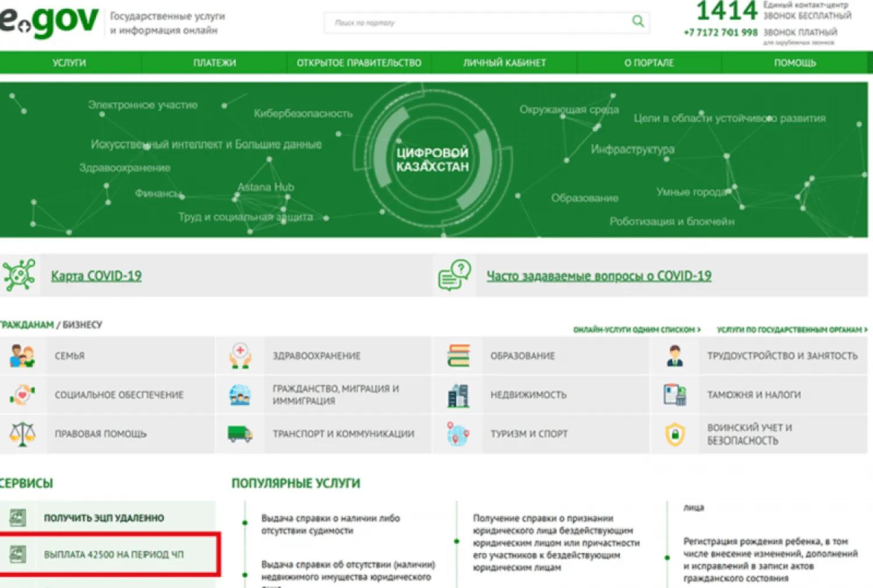Open the Платежи menu

pyautogui.click(x=215, y=63)
